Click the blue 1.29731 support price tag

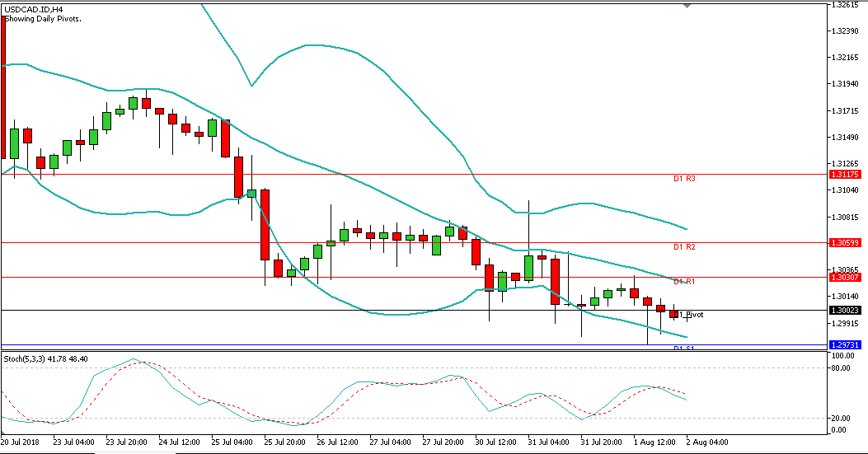847,345
